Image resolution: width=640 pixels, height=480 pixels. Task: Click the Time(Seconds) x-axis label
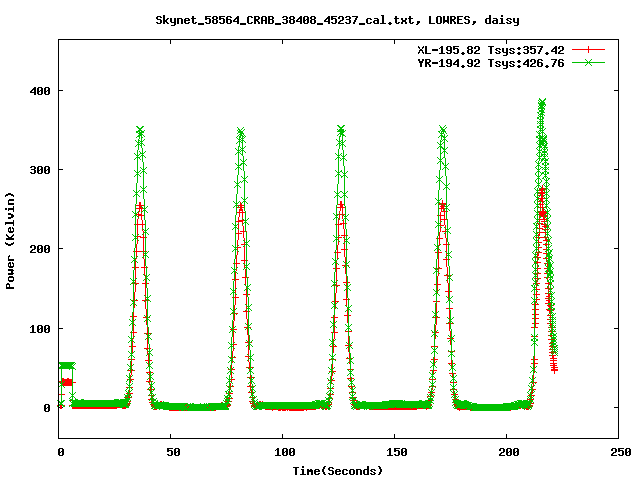coord(337,470)
